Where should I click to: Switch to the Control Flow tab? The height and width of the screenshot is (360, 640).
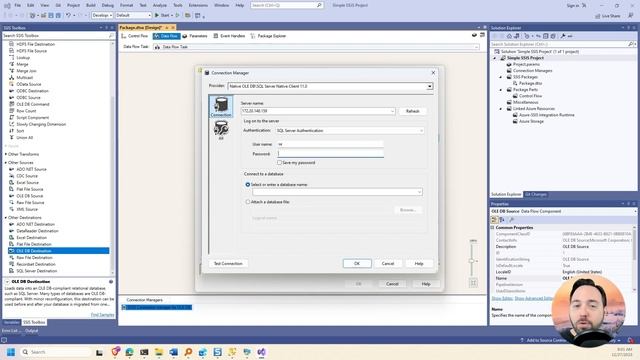pyautogui.click(x=135, y=36)
